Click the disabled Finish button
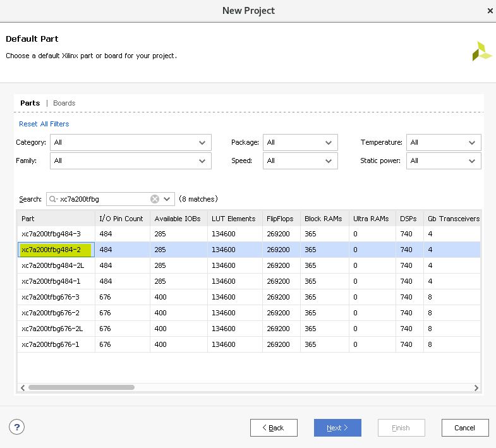 pos(401,428)
